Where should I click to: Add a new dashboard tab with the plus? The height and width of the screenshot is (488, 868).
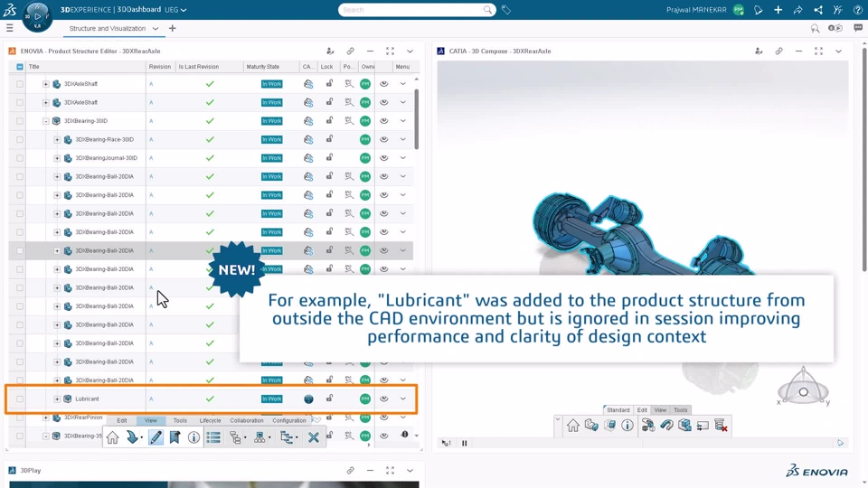point(172,28)
